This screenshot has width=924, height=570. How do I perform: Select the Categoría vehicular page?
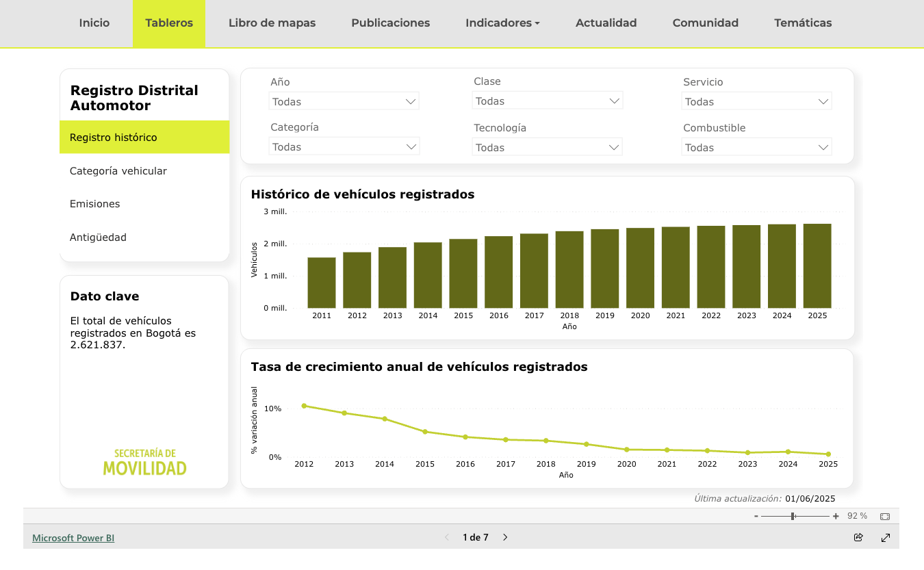[118, 171]
